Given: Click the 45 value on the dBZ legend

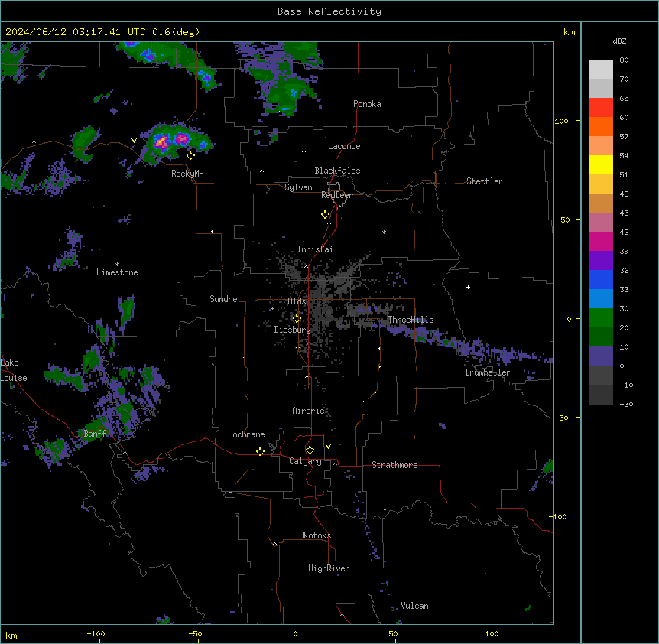Looking at the screenshot, I should pos(624,213).
